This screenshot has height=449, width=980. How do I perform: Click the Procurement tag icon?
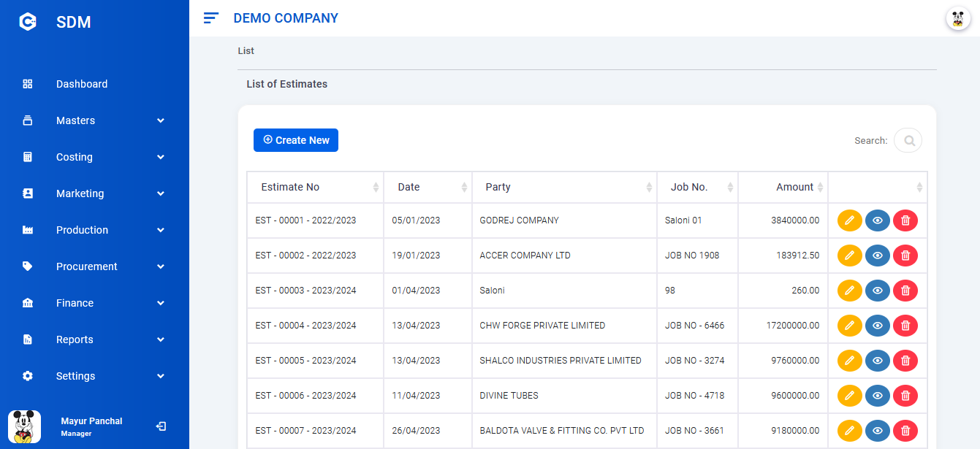coord(28,266)
